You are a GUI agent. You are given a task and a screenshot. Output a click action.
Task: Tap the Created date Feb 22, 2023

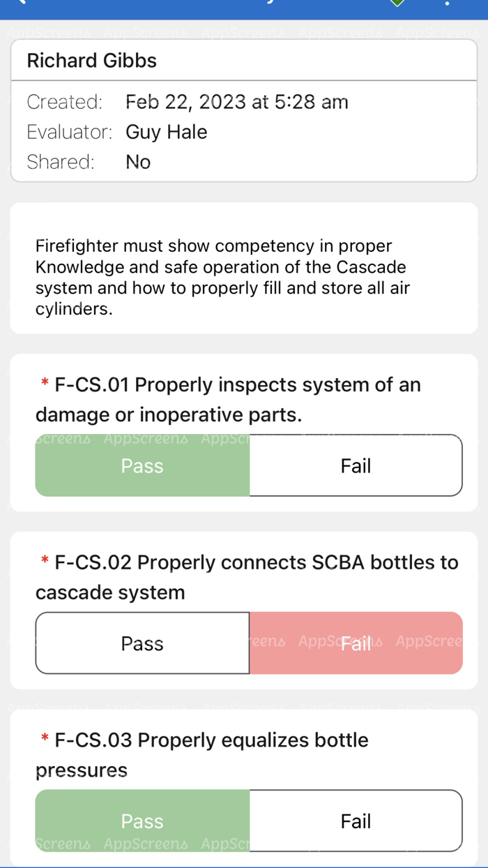(236, 102)
